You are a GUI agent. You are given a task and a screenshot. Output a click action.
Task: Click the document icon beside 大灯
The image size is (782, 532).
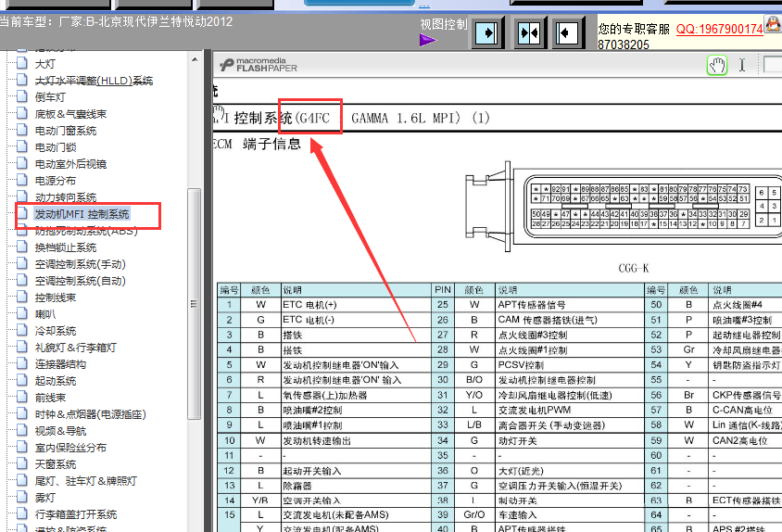22,63
